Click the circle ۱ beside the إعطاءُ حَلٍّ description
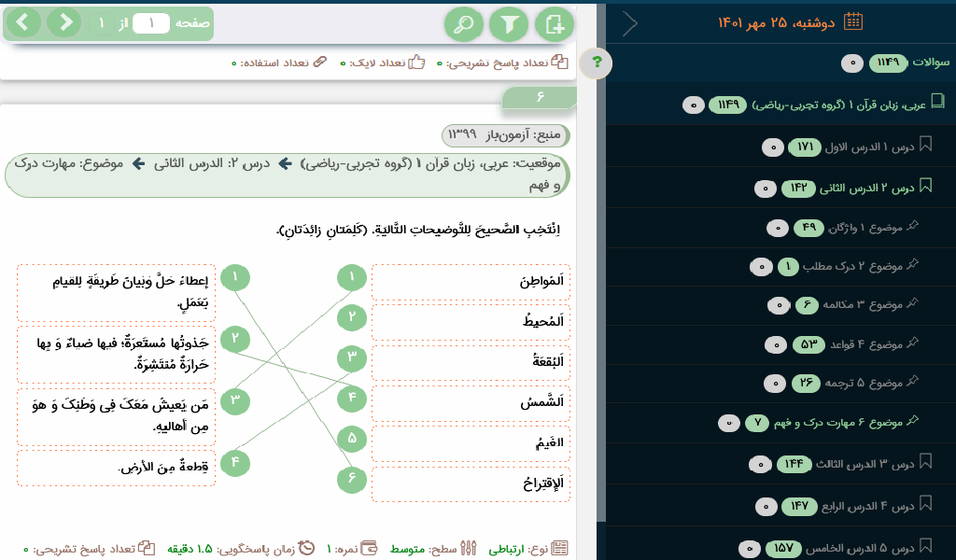The height and width of the screenshot is (560, 956). pos(235,278)
